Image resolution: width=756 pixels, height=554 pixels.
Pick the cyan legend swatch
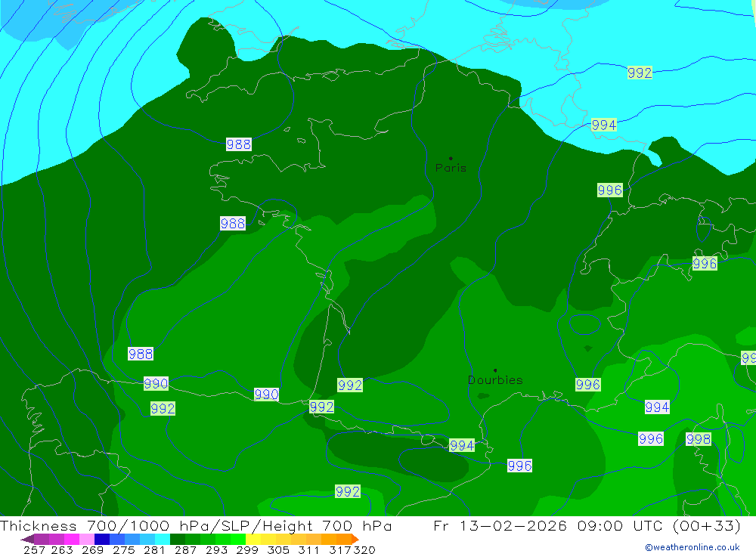tap(163, 539)
